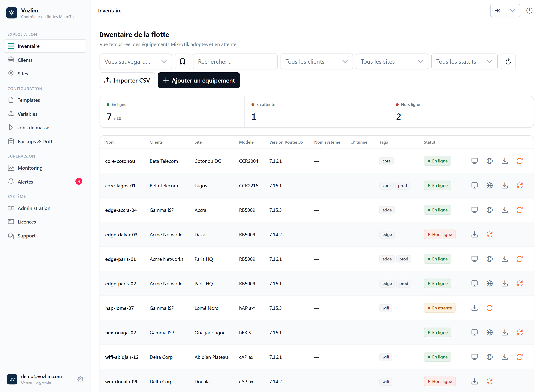
Task: Open terminal icon for core-cotonou row
Action: pos(474,161)
